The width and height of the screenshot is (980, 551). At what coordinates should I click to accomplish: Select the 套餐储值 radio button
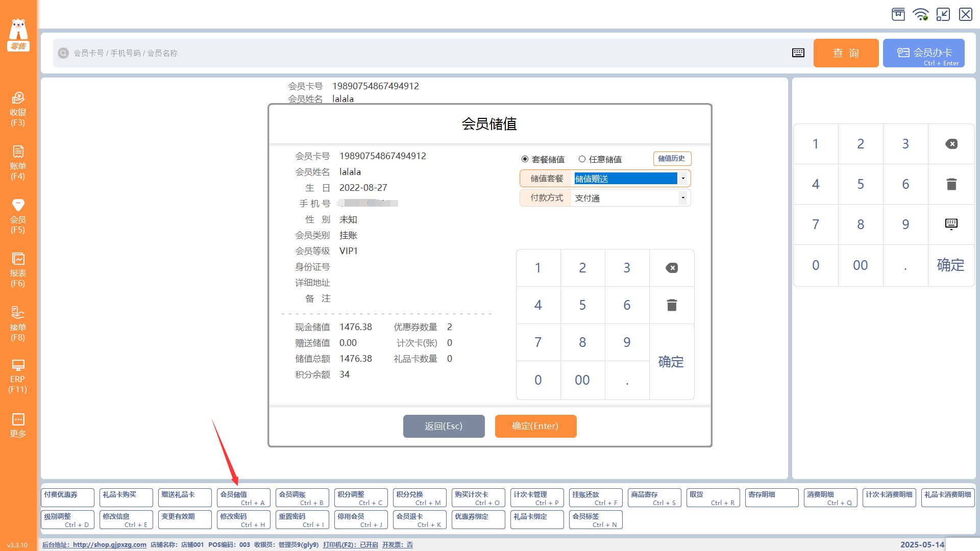point(525,159)
